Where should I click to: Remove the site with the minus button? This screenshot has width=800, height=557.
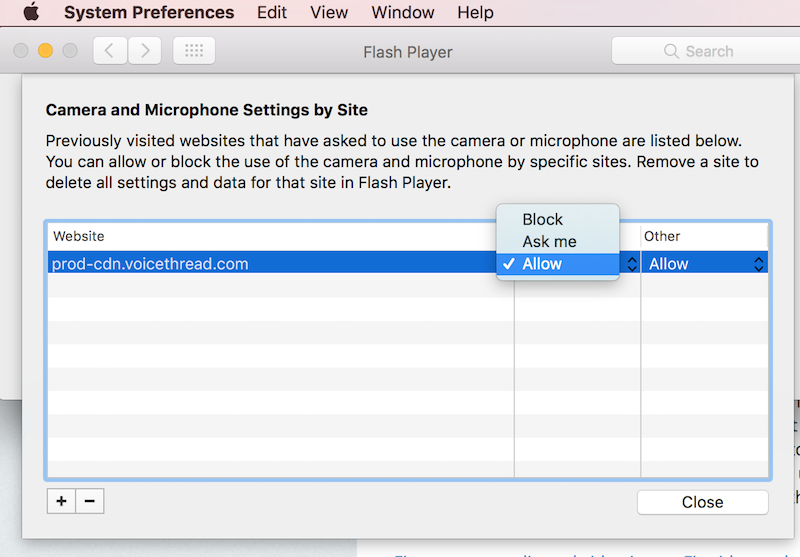[90, 501]
